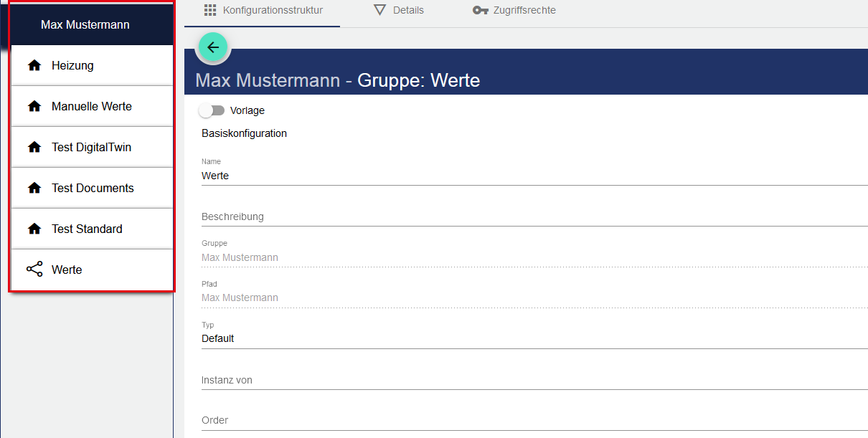The image size is (868, 438).
Task: Open the Konfigurationsstruktur tab
Action: (x=263, y=11)
